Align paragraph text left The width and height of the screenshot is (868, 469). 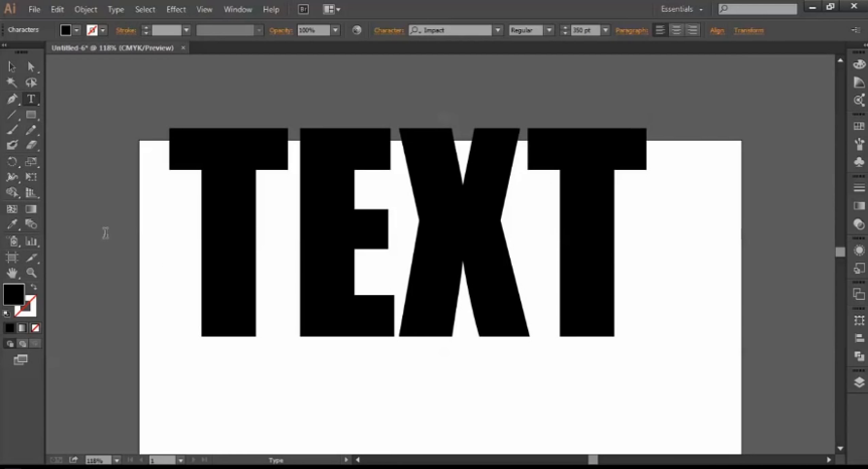[x=660, y=30]
